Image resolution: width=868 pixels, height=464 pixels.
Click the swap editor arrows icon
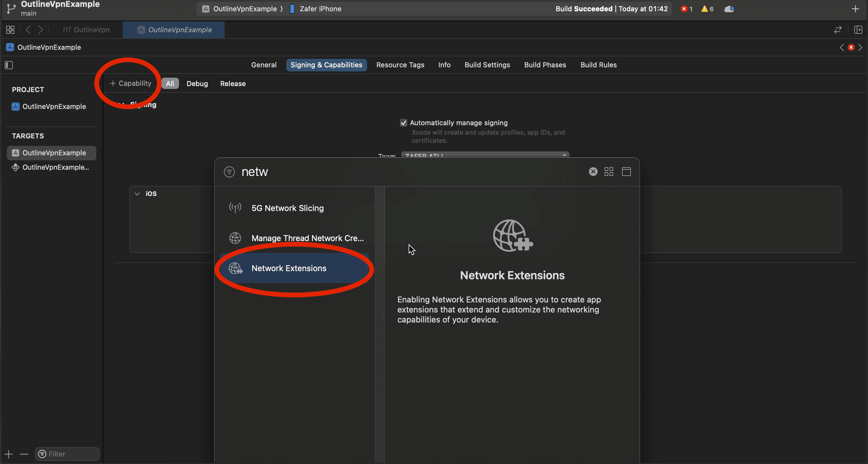point(838,30)
